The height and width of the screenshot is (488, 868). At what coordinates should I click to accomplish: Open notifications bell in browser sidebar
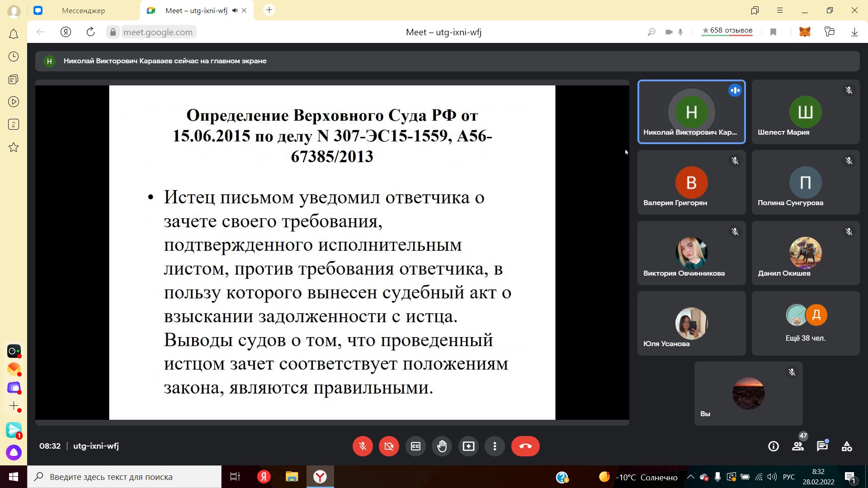14,34
